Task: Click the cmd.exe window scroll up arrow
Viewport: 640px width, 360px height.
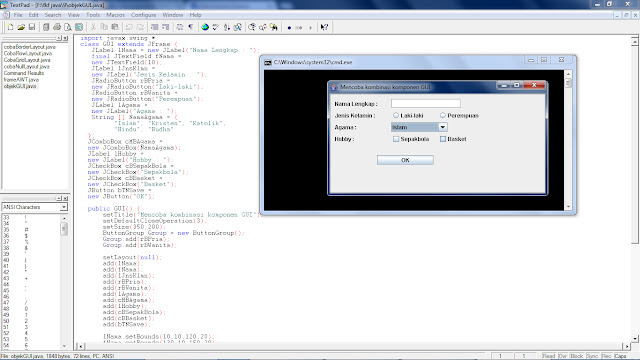Action: 568,74
